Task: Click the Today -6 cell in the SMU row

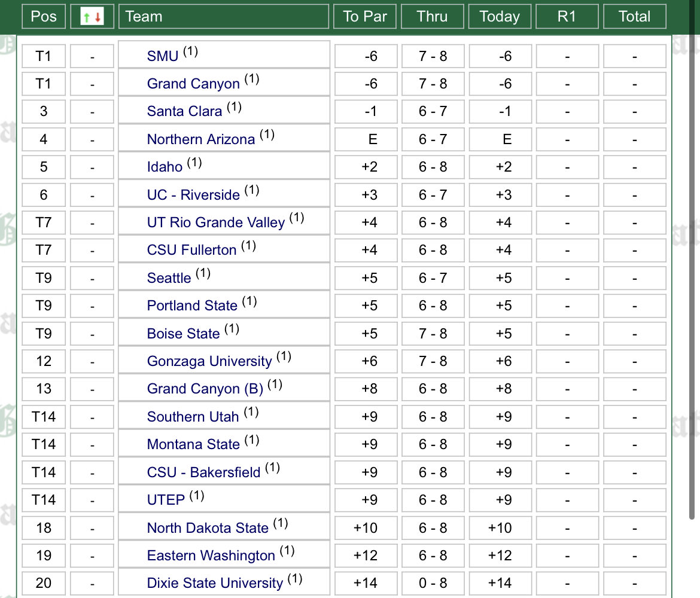Action: pos(500,56)
